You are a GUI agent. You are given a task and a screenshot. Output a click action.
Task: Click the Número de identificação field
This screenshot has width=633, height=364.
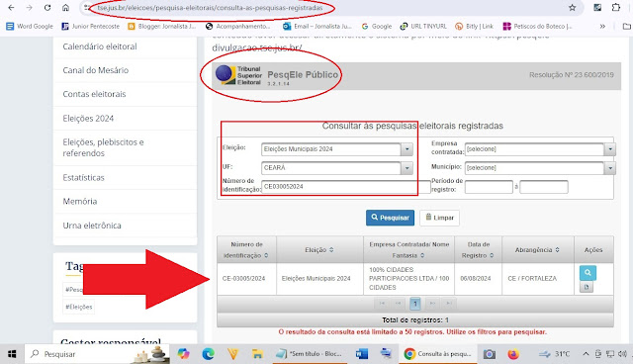[346, 186]
